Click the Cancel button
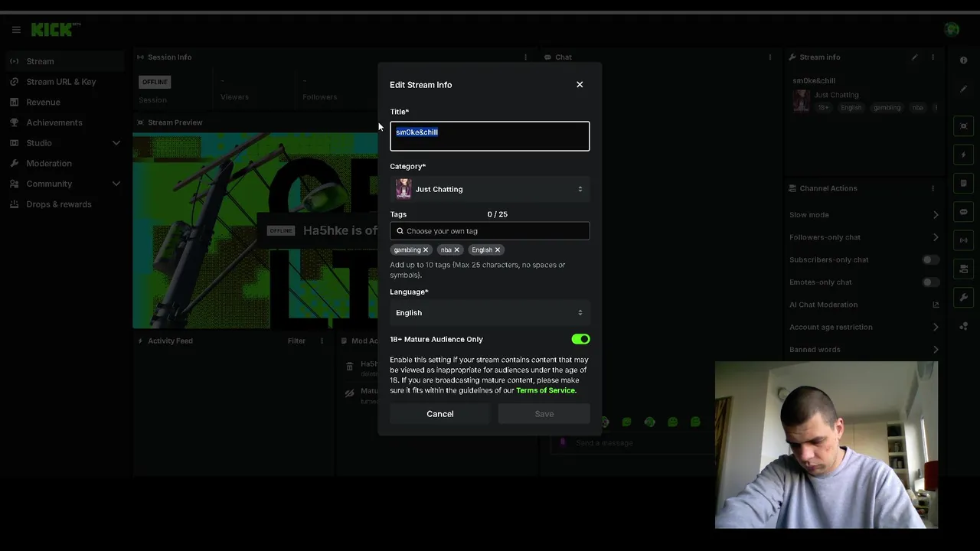The height and width of the screenshot is (551, 980). (x=440, y=414)
